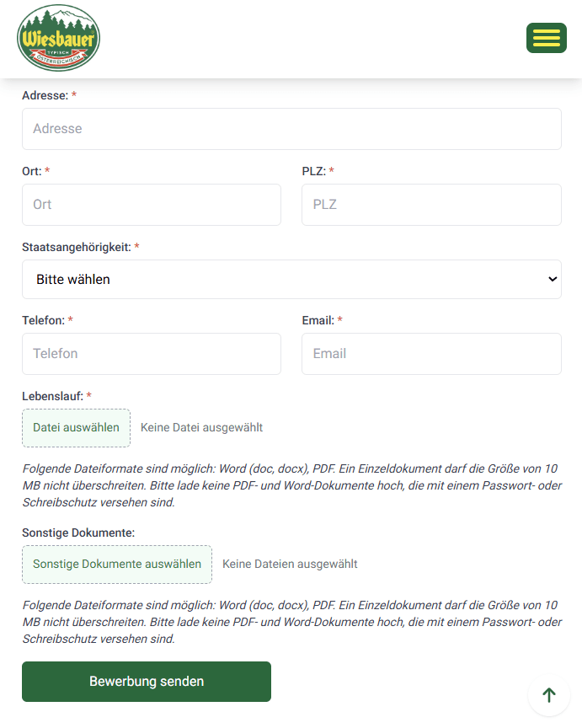This screenshot has width=582, height=728.
Task: Click the Lebenslauf field label
Action: pos(51,395)
